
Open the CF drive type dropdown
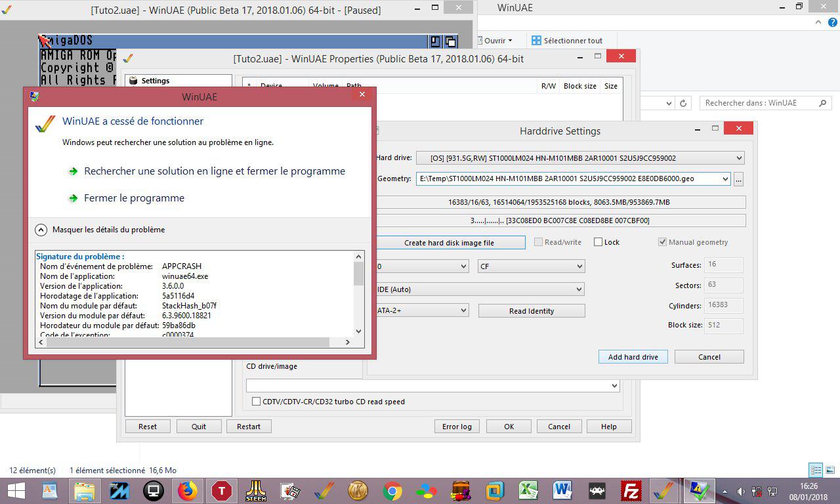pyautogui.click(x=579, y=266)
